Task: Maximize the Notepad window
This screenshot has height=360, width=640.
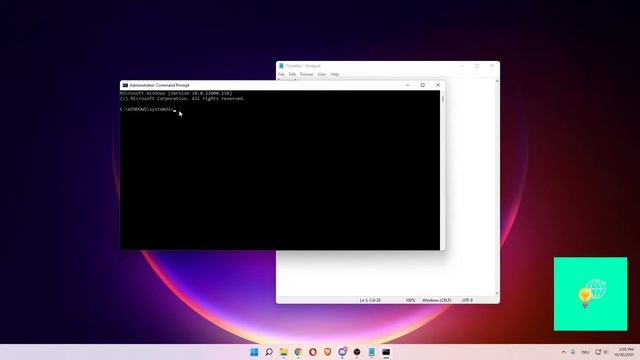Action: coord(477,66)
